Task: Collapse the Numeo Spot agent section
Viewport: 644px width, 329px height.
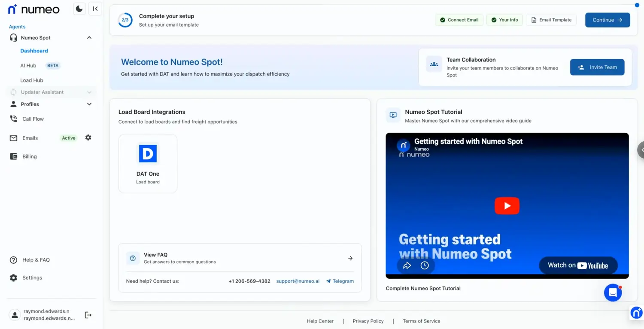Action: (89, 38)
